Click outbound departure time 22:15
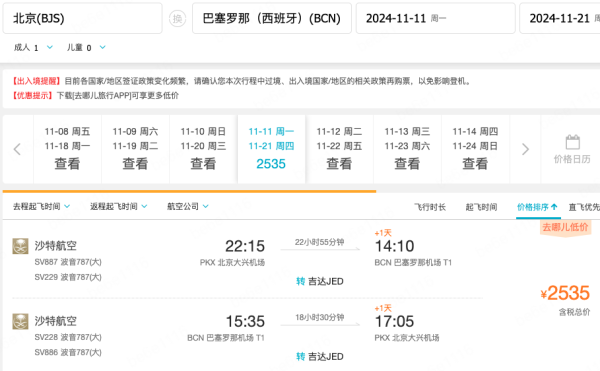 pyautogui.click(x=245, y=246)
